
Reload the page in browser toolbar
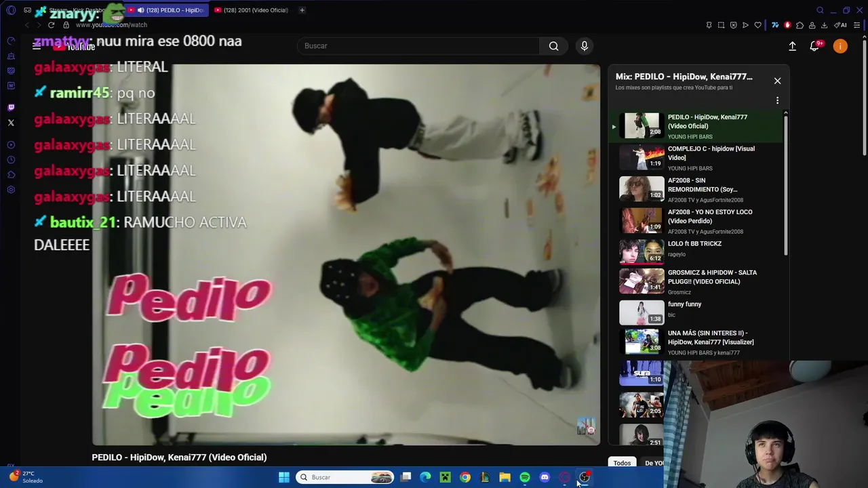pos(51,25)
